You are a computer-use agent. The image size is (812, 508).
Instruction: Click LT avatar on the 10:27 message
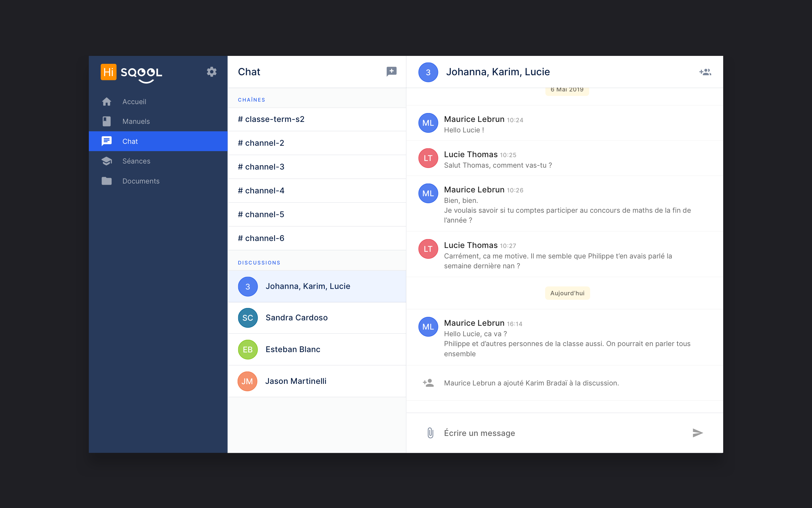point(428,249)
